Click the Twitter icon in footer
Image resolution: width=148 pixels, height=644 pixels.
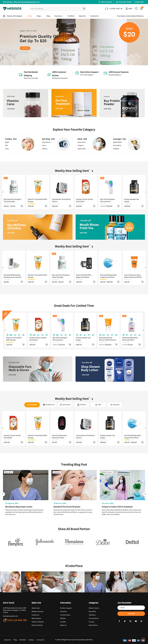(125, 621)
